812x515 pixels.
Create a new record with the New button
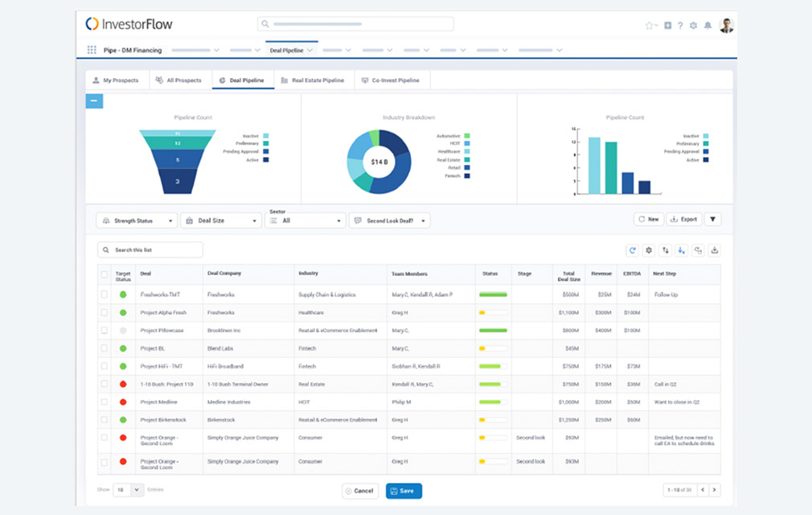648,219
